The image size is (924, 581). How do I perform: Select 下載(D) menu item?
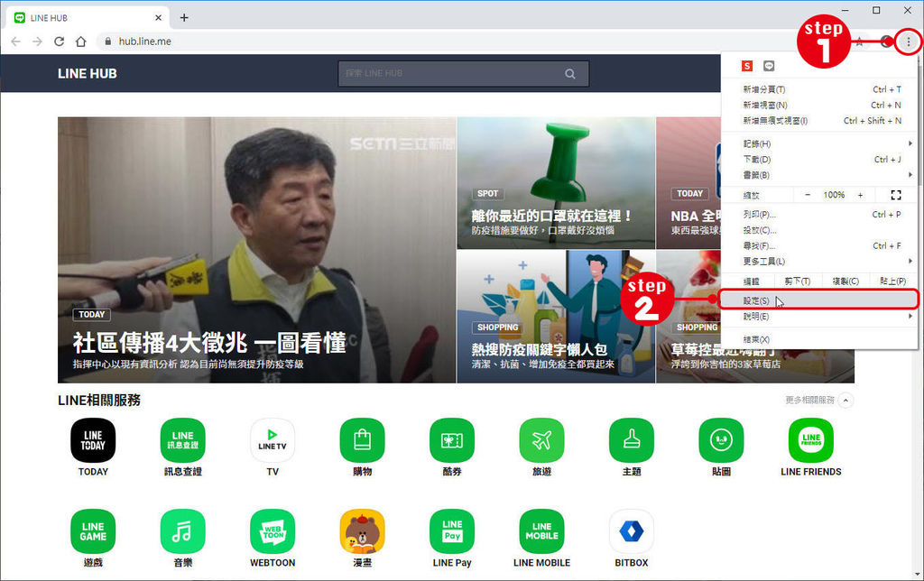coord(818,159)
